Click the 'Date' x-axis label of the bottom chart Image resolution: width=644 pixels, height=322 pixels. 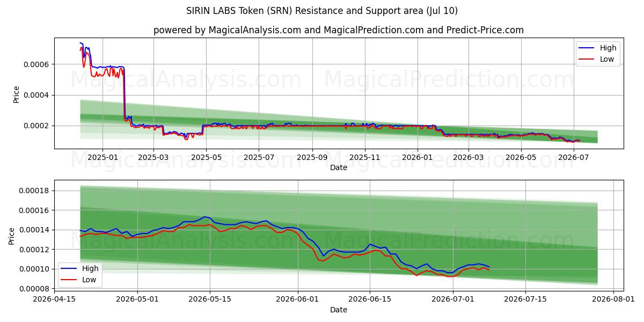tap(339, 310)
